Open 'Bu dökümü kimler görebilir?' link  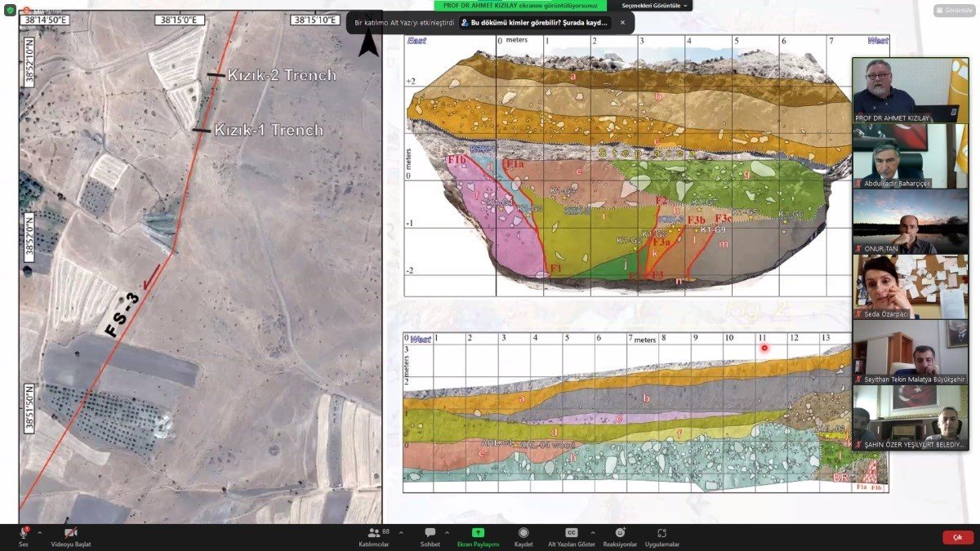point(535,23)
